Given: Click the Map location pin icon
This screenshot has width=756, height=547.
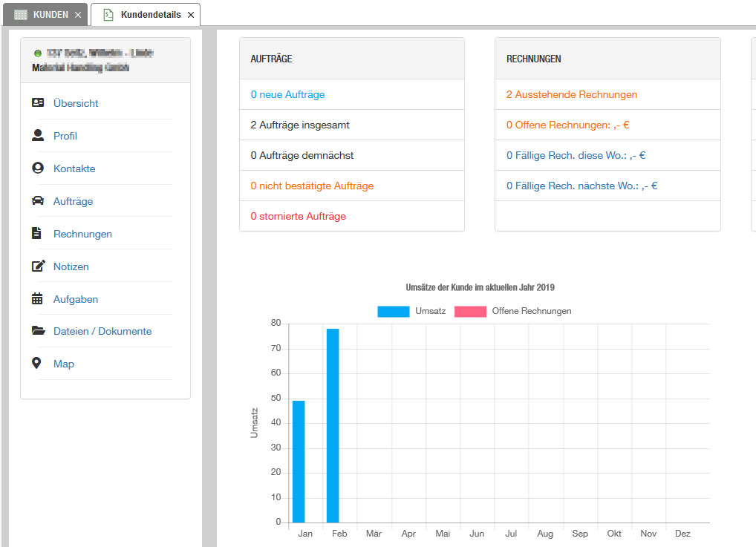Looking at the screenshot, I should [37, 364].
